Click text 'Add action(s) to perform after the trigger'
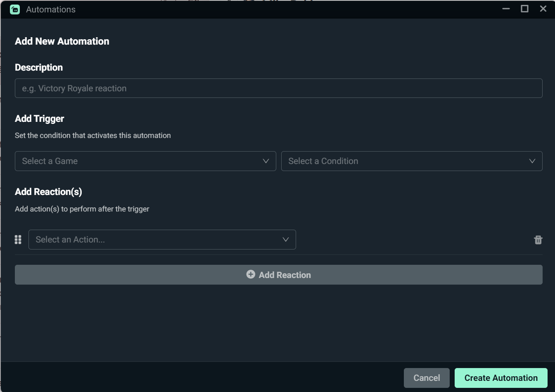The height and width of the screenshot is (392, 555). pyautogui.click(x=82, y=209)
